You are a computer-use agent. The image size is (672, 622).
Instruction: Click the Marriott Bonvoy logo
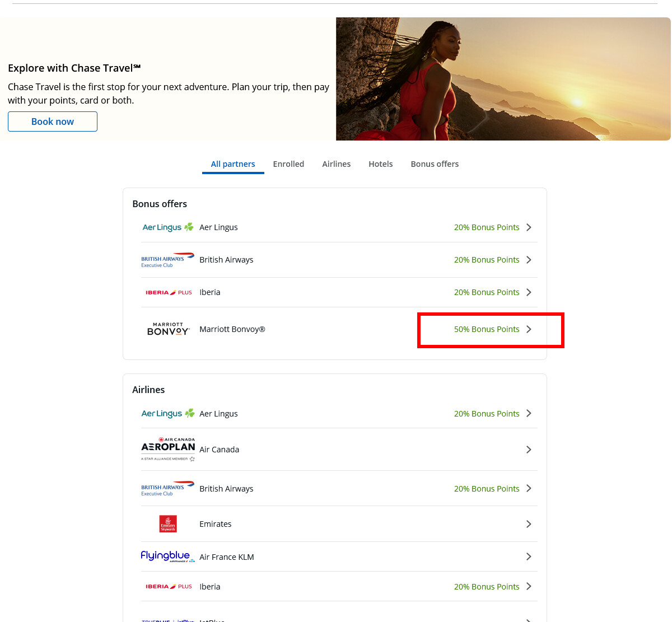(168, 329)
